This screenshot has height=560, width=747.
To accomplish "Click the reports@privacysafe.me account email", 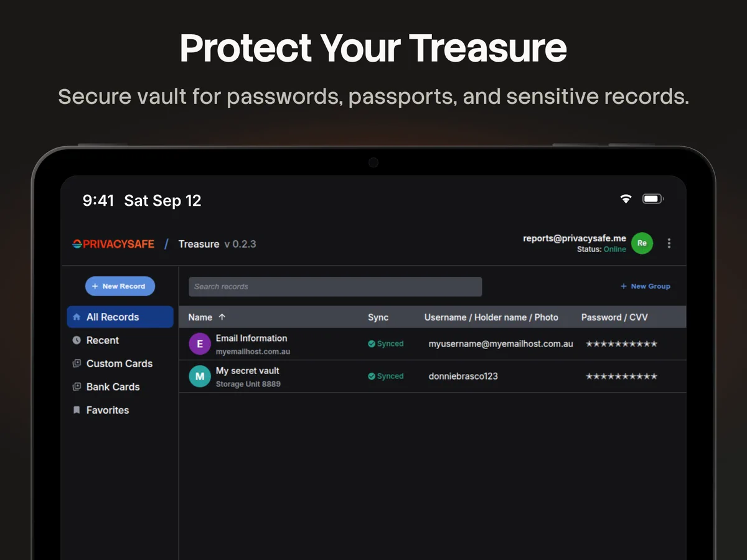I will pos(575,238).
